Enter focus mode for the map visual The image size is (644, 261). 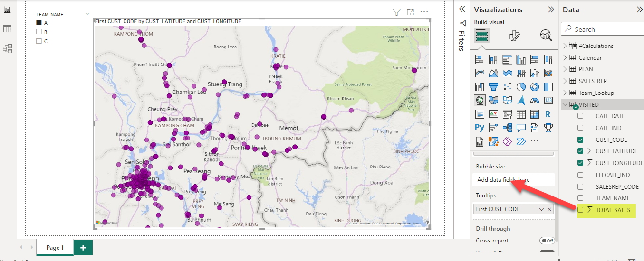pos(411,12)
